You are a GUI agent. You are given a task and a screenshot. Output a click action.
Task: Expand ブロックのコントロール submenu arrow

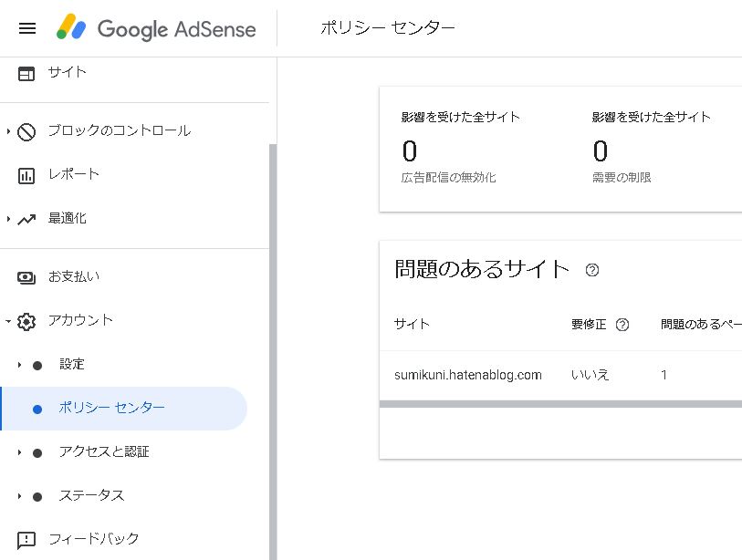coord(8,131)
